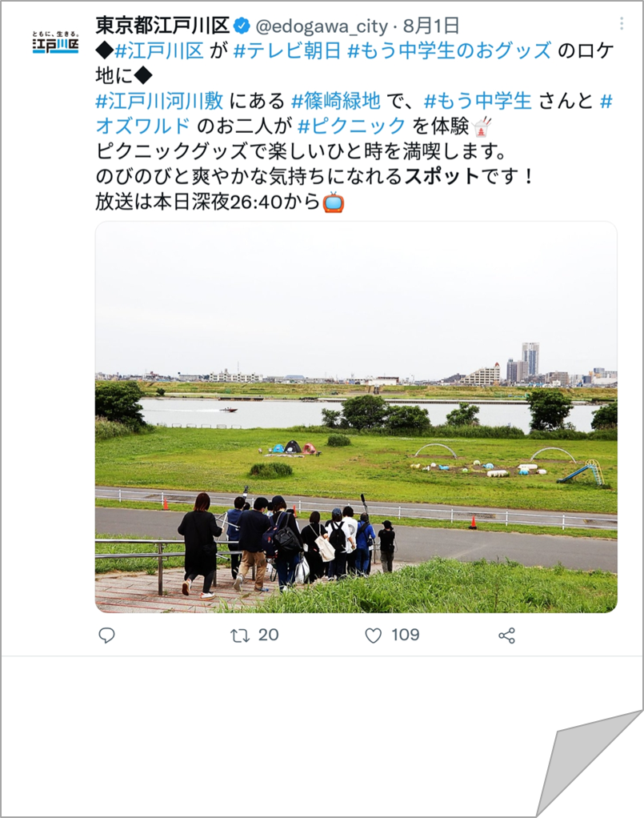Click the retweet arrows icon
This screenshot has height=818, width=644.
(240, 636)
